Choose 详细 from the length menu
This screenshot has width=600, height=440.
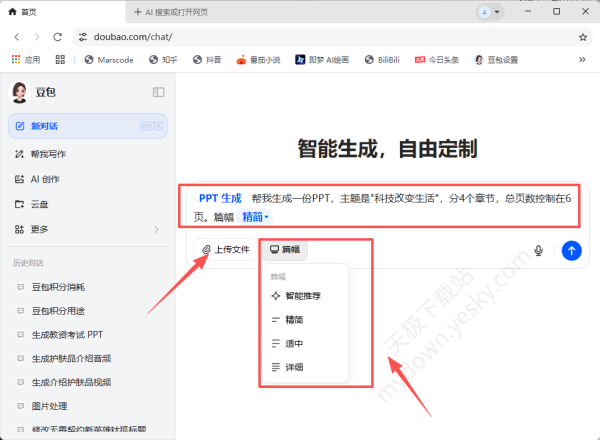click(x=294, y=368)
